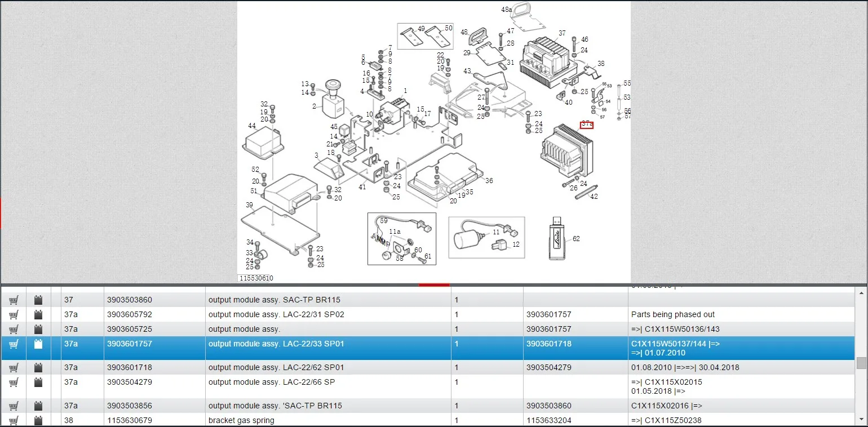
Task: Click description 'output module assy. LAC-22/62 SP01'
Action: [276, 368]
